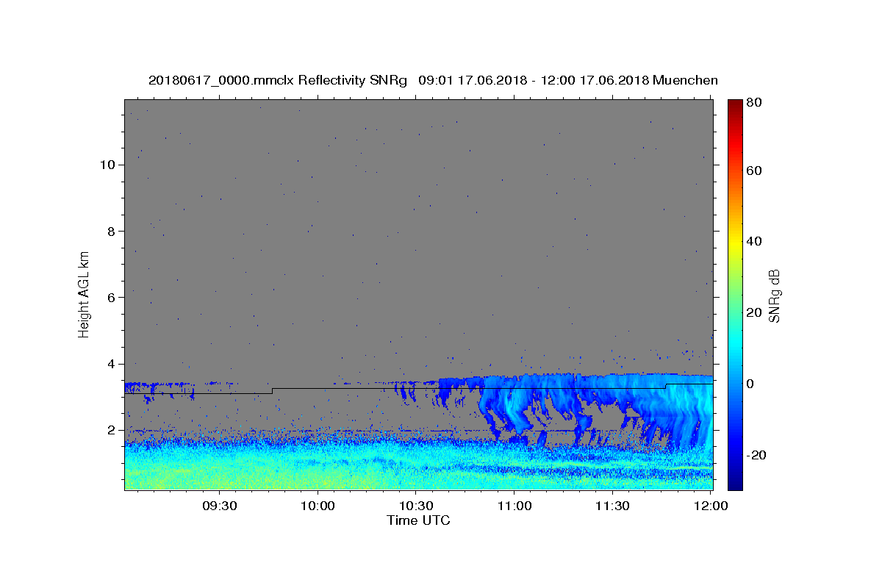This screenshot has width=882, height=588.
Task: Click the colorbar value 40
Action: pyautogui.click(x=756, y=242)
